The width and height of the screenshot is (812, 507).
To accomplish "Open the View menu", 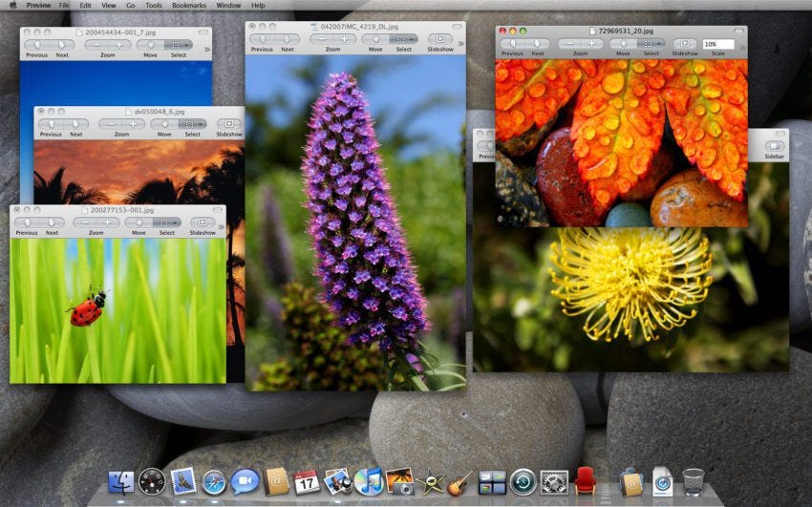I will (108, 5).
